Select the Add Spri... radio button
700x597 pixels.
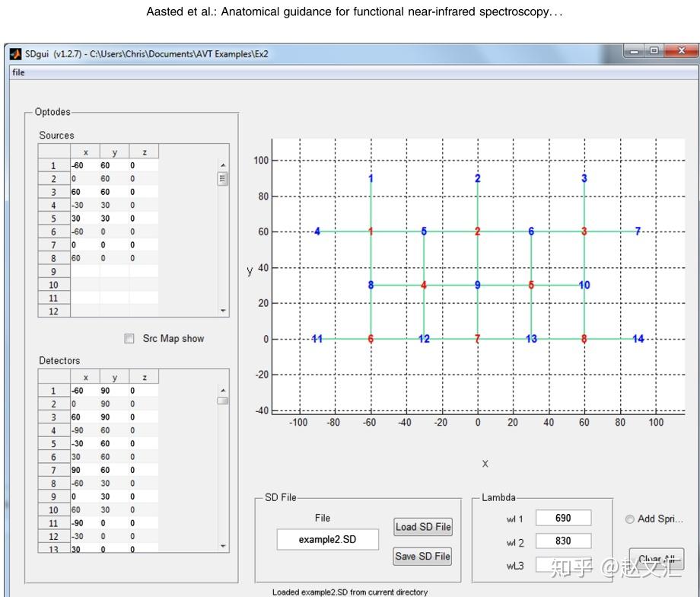(629, 519)
